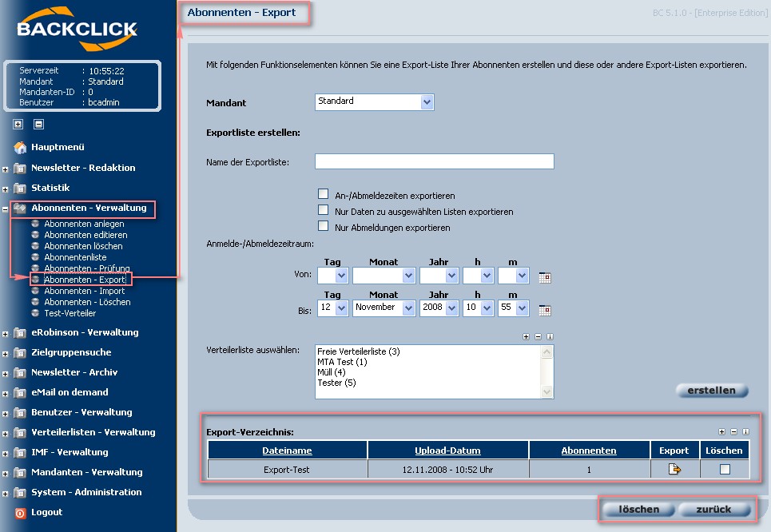Click the Mandanten - Verwaltung folder icon
The width and height of the screenshot is (771, 532).
pos(20,473)
